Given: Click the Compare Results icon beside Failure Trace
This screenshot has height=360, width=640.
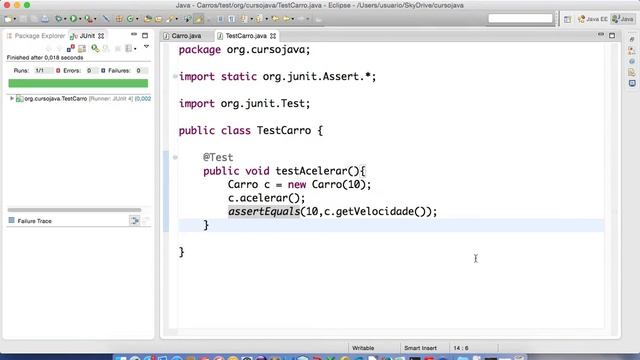Looking at the screenshot, I should point(134,221).
